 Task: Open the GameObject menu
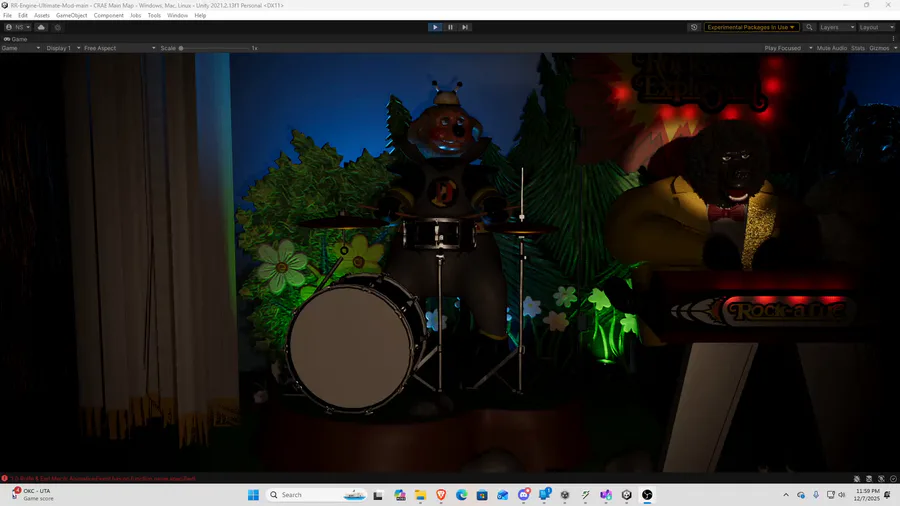click(72, 15)
